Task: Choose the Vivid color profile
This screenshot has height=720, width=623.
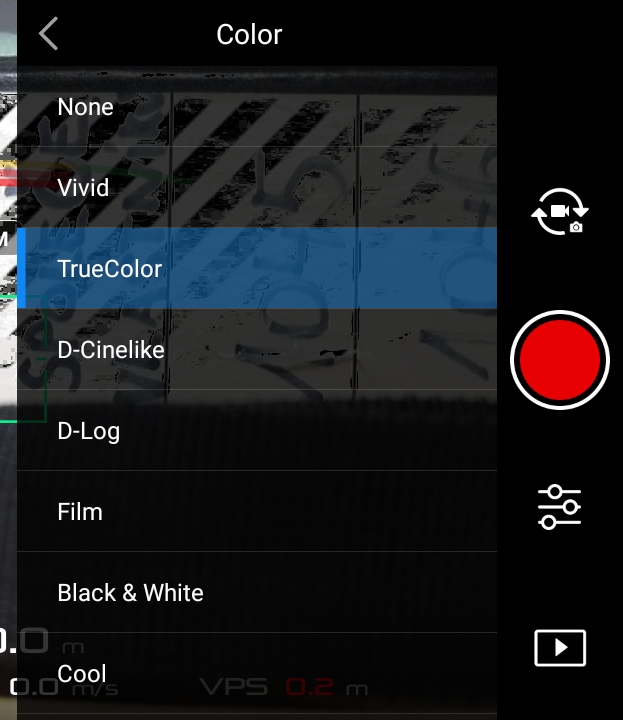Action: pyautogui.click(x=257, y=187)
